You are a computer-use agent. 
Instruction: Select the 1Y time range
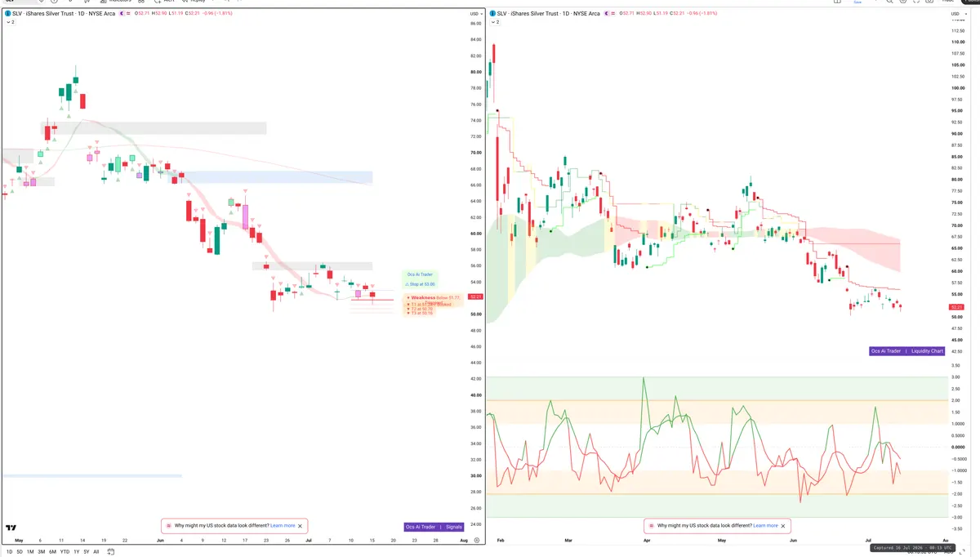click(77, 551)
